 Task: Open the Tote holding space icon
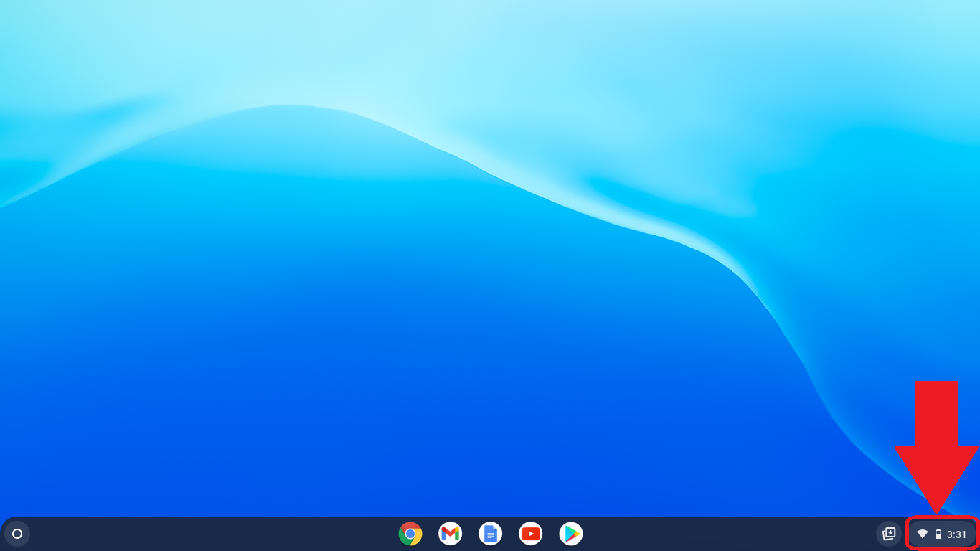click(x=889, y=534)
